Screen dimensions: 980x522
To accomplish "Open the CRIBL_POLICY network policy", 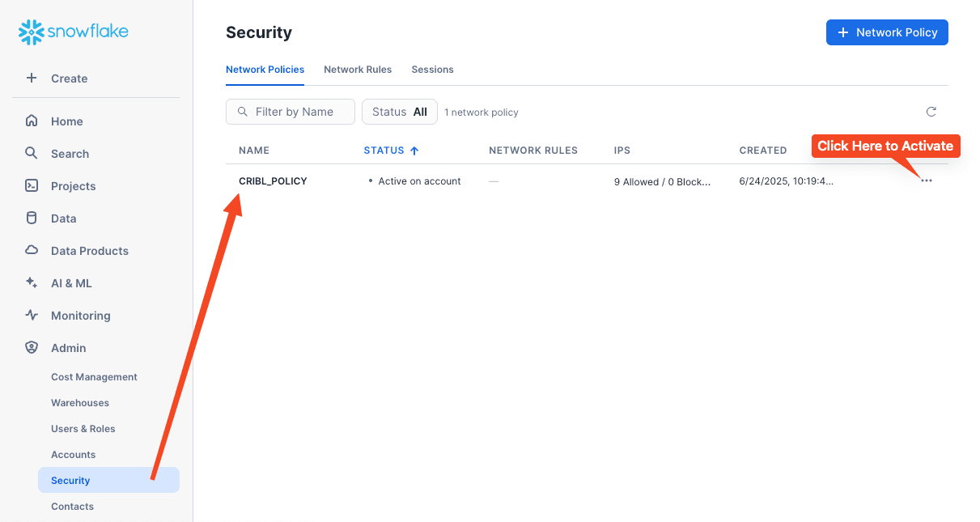I will pos(273,181).
